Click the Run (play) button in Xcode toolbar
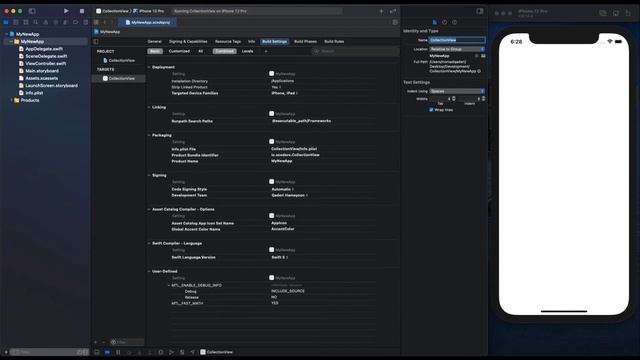The height and width of the screenshot is (360, 640). [x=66, y=11]
